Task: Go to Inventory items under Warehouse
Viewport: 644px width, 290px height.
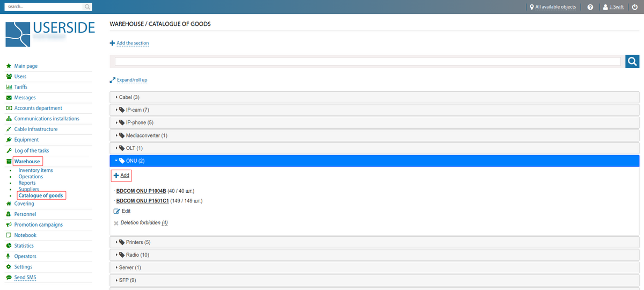Action: [35, 170]
